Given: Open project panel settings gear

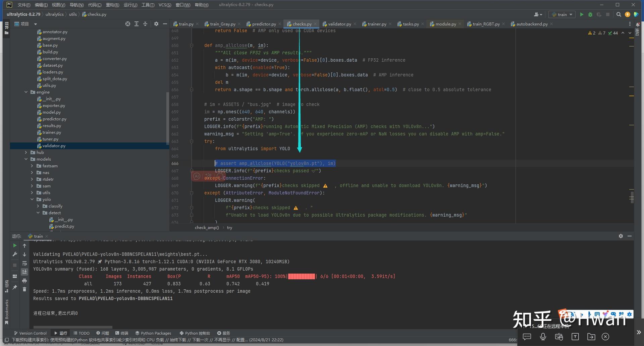Looking at the screenshot, I should tap(156, 24).
